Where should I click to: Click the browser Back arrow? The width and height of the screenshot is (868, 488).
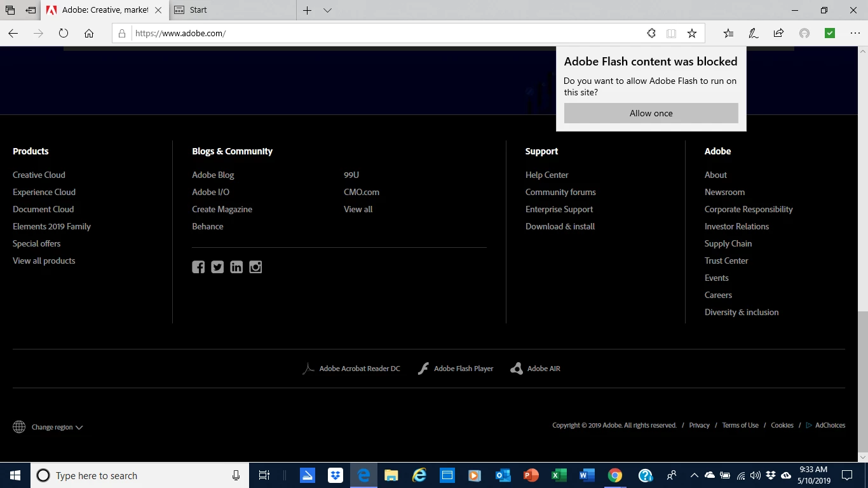coord(13,33)
